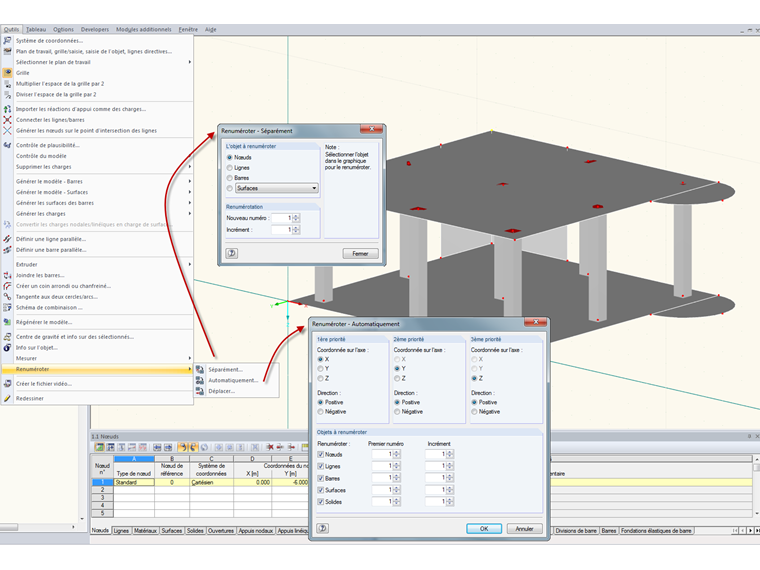
Task: Click icon for Diviser l'espace de la grille par 2
Action: pos(7,95)
